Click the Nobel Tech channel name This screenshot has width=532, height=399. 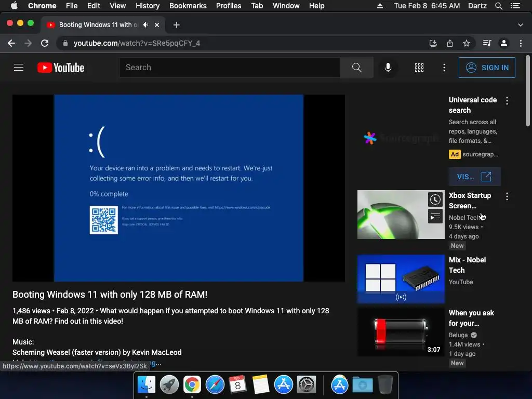point(464,218)
